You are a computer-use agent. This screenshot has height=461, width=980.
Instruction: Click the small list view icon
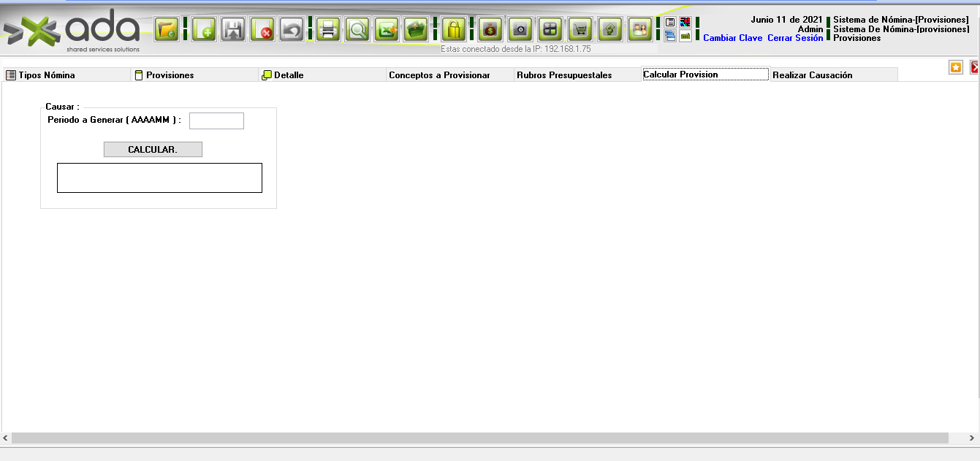pyautogui.click(x=670, y=23)
